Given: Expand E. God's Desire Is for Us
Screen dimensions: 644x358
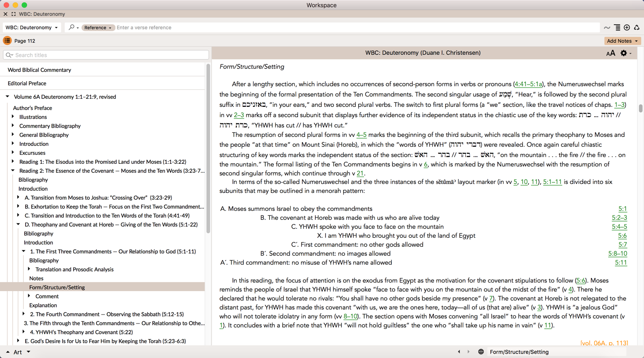Looking at the screenshot, I should pos(18,341).
